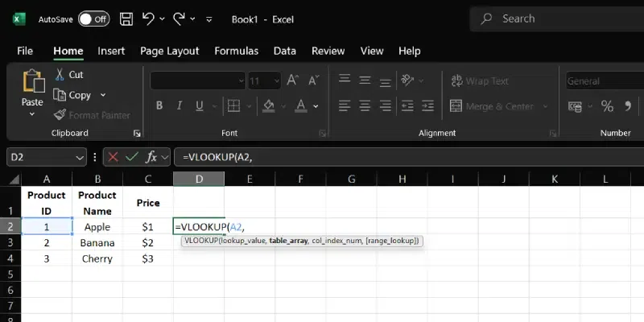Confirm the formula with green checkmark
The height and width of the screenshot is (322, 644).
pos(131,157)
